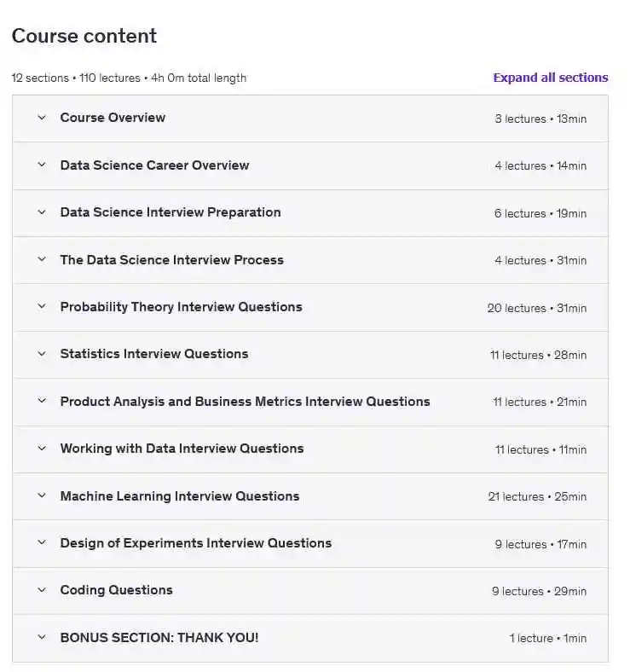Click chevron next to The Data Science Interview Process
Viewport: 630px width, 672px height.
tap(42, 260)
